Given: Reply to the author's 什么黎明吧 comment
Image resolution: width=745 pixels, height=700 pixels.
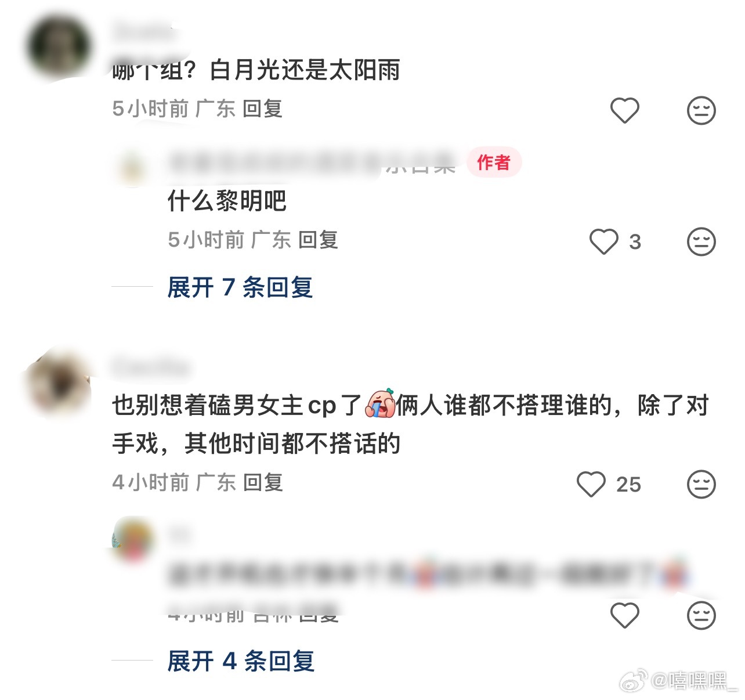Looking at the screenshot, I should (318, 240).
